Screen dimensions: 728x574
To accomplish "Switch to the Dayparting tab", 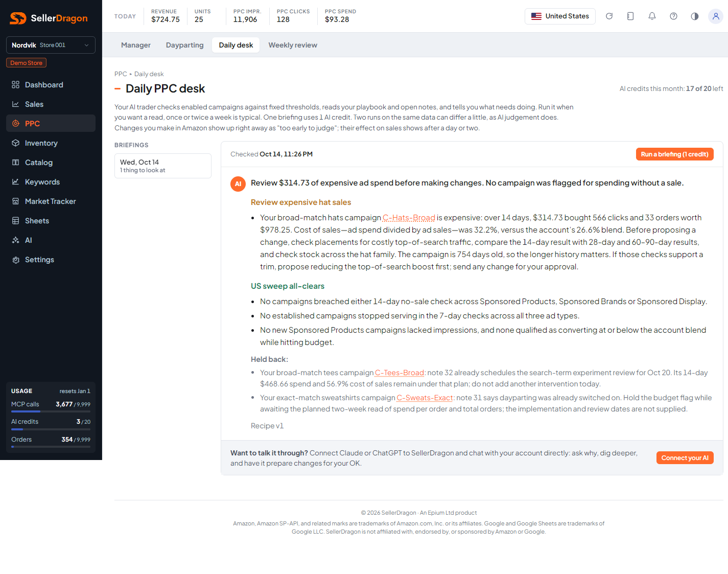I will pyautogui.click(x=185, y=45).
